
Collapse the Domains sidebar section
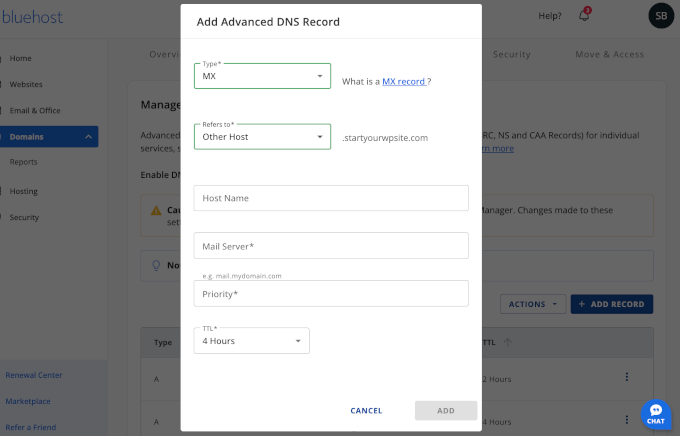click(x=88, y=137)
